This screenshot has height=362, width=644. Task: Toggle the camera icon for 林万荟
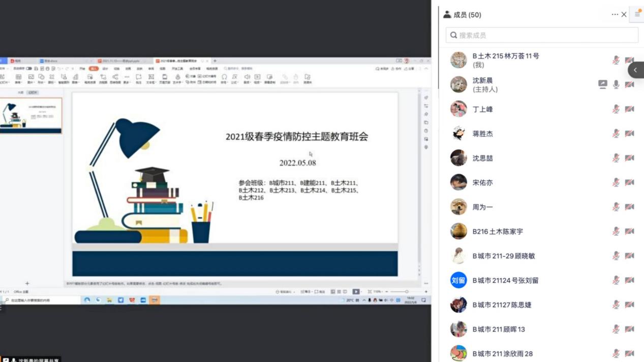coord(629,60)
